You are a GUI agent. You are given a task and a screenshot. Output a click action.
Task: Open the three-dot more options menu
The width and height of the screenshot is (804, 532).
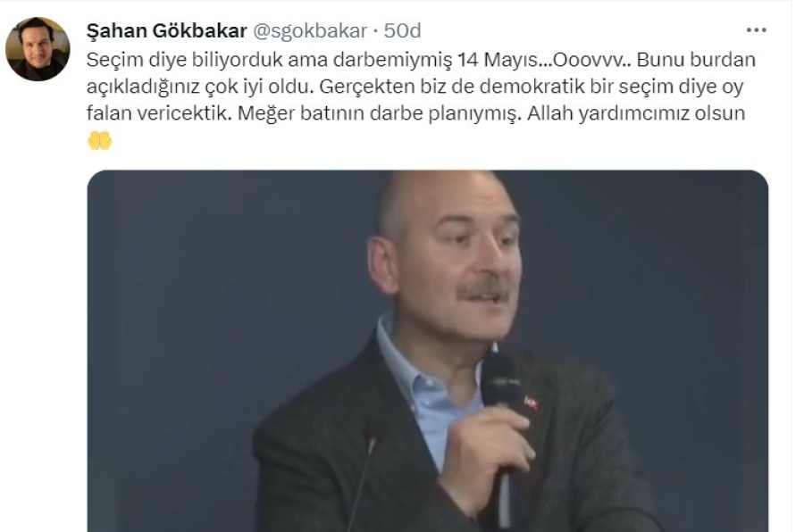tap(757, 30)
